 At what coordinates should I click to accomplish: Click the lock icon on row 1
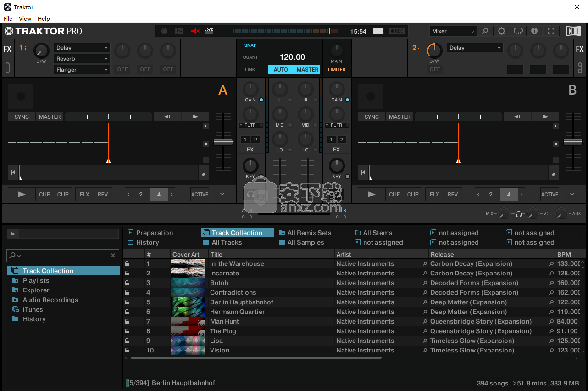(x=127, y=264)
